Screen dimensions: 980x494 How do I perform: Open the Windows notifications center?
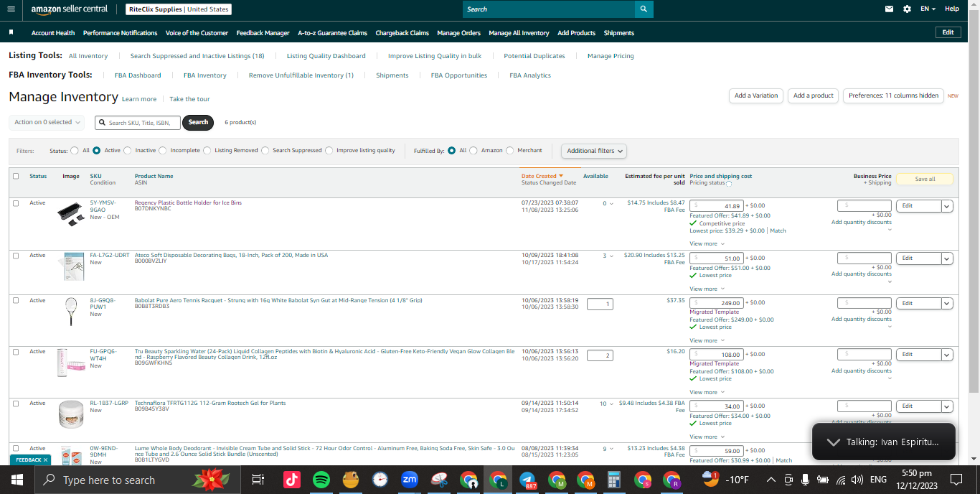(x=956, y=480)
